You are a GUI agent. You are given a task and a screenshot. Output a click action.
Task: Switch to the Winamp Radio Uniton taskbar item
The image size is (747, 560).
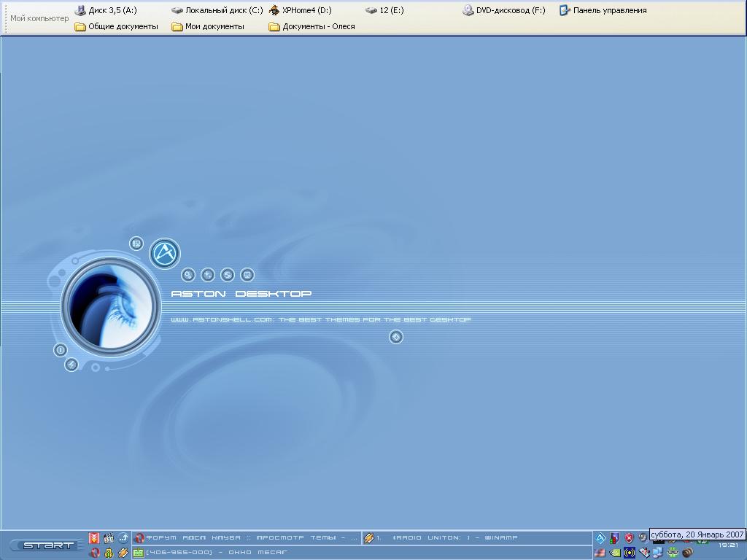[x=445, y=538]
